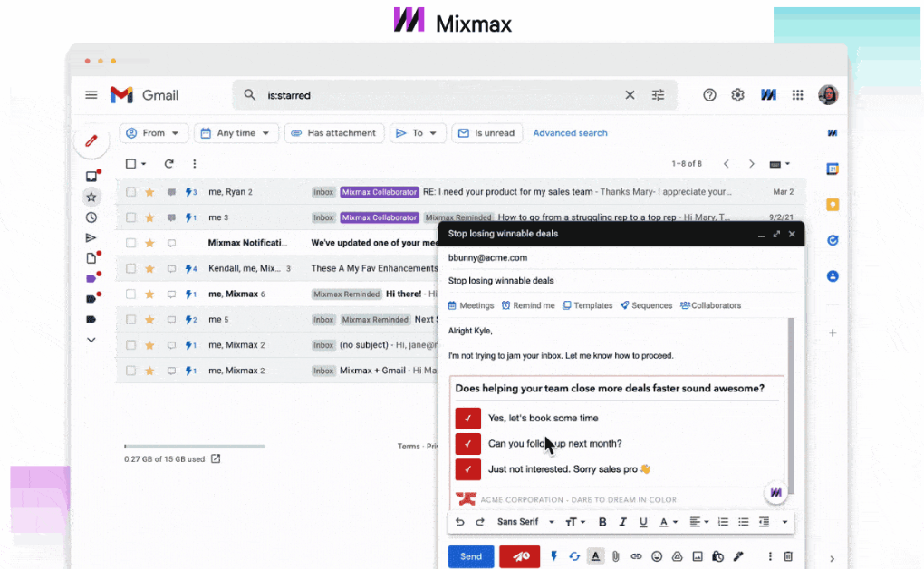Choose poll option 'Yes, let's book some time'
Image resolution: width=924 pixels, height=569 pixels.
[x=468, y=419]
